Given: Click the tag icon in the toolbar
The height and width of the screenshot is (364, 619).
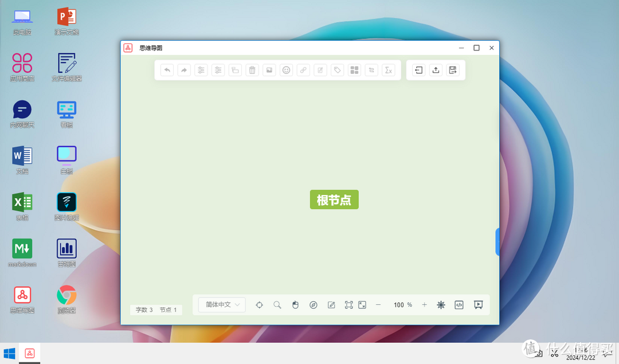Looking at the screenshot, I should 337,70.
